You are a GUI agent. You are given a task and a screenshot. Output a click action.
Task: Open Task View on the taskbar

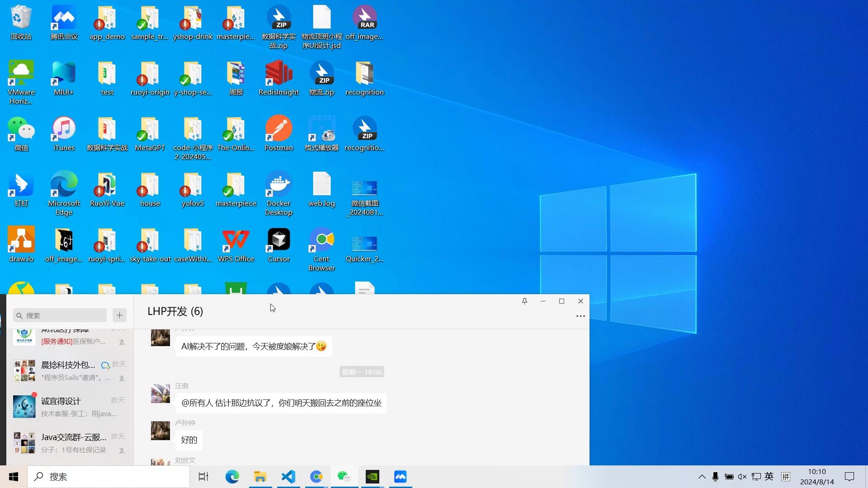[x=203, y=477]
